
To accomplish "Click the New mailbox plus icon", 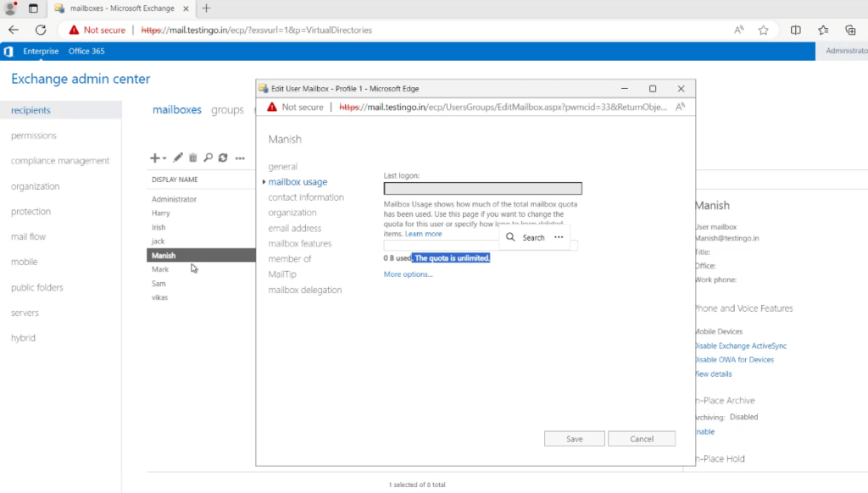I will pyautogui.click(x=154, y=158).
